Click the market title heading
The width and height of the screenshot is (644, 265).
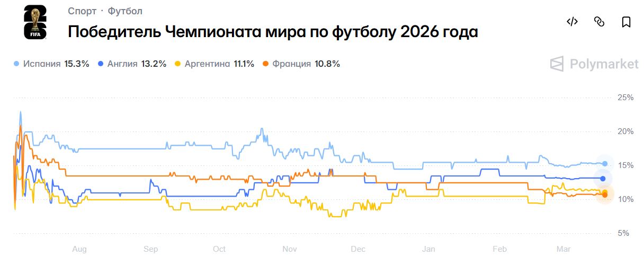[273, 32]
